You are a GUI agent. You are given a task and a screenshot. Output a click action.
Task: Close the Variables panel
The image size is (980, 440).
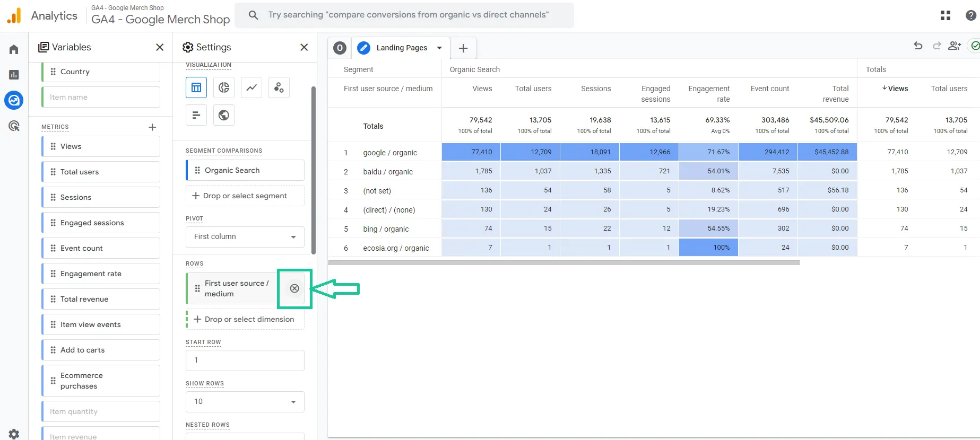(x=160, y=47)
